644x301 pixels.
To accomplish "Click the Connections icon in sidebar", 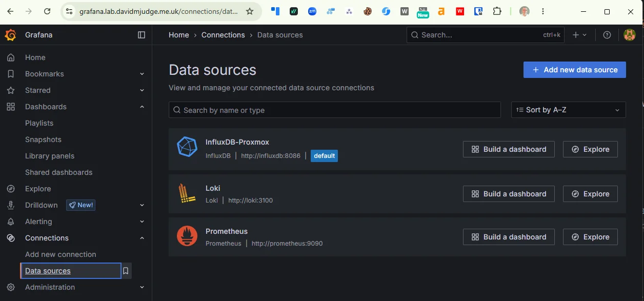I will coord(11,238).
